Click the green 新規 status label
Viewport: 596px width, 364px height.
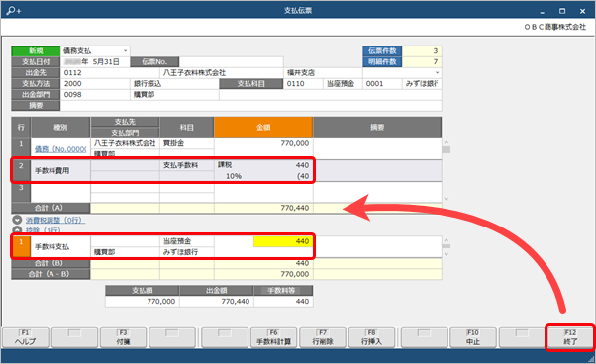[x=36, y=50]
